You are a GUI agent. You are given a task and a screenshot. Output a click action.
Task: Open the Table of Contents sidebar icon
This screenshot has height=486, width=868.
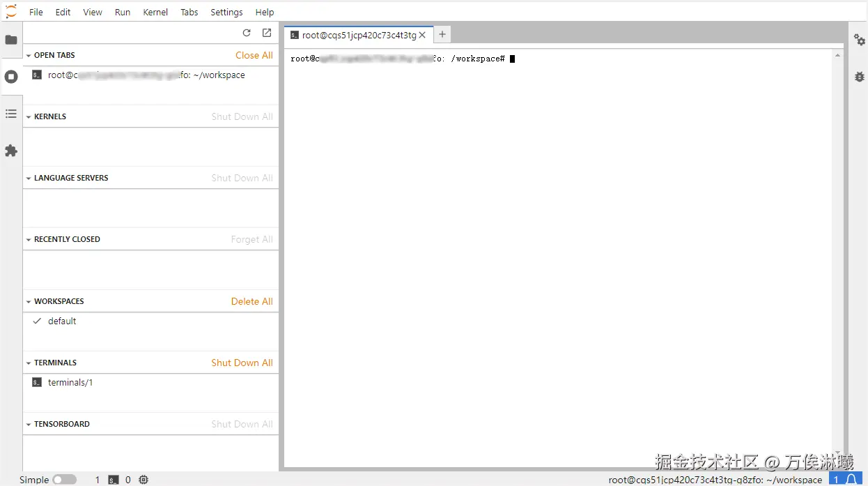[11, 114]
